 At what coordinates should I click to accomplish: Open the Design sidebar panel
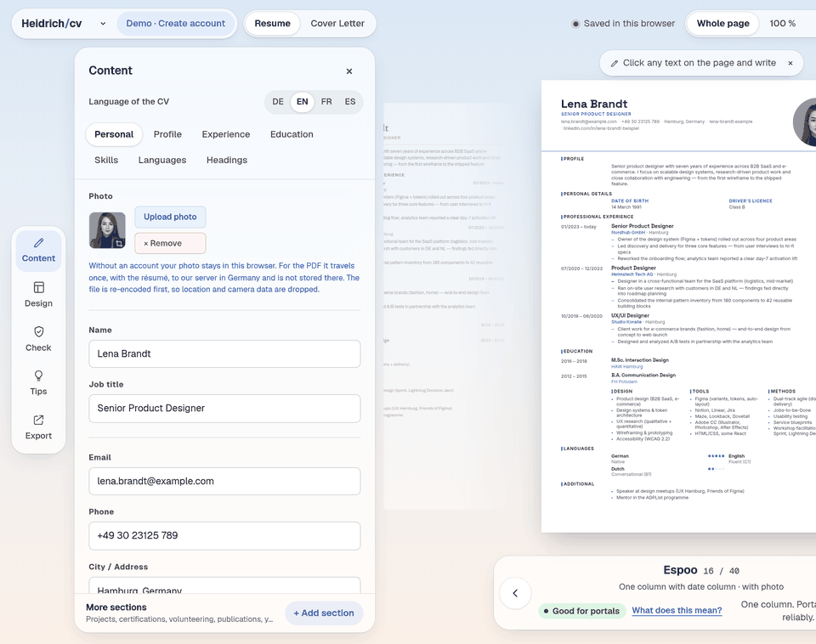(38, 295)
